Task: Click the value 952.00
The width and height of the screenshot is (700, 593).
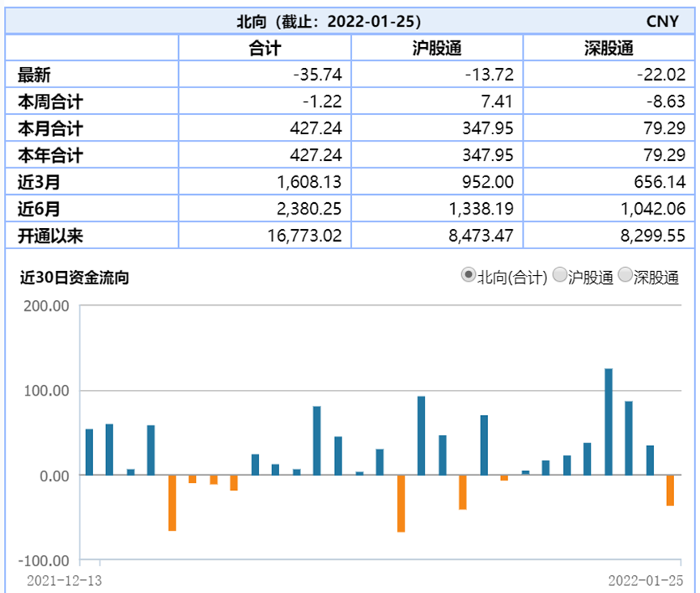Action: click(x=488, y=181)
